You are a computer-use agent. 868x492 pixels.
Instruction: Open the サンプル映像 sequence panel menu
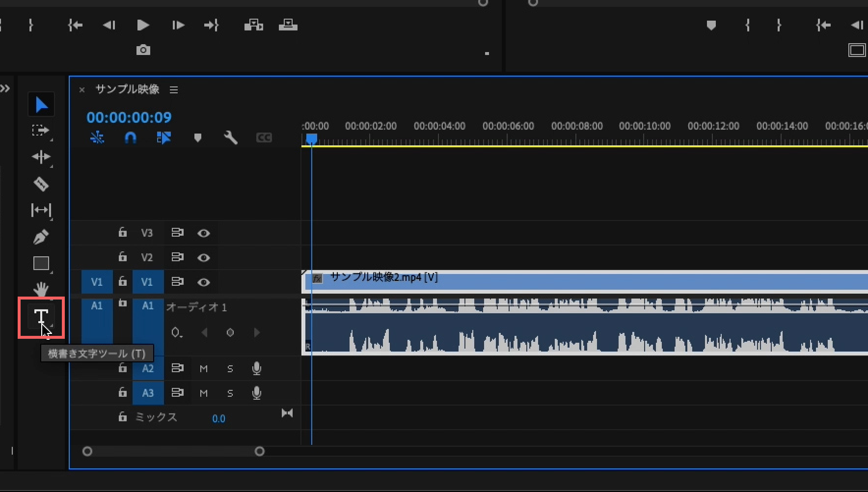pyautogui.click(x=174, y=90)
